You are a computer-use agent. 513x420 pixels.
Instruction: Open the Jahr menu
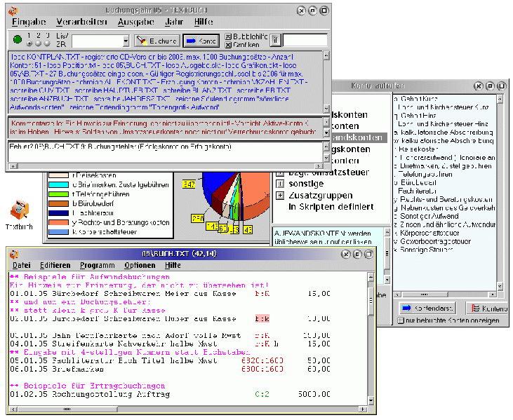[174, 22]
